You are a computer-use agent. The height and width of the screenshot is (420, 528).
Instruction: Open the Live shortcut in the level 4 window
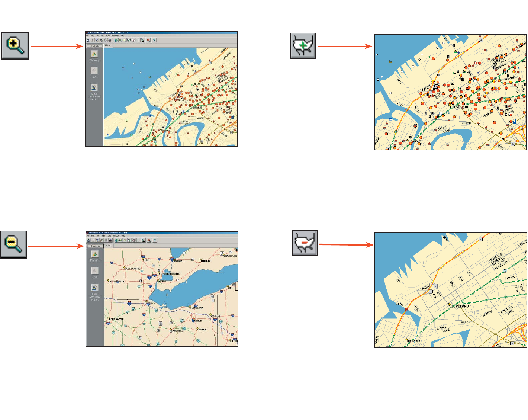[x=95, y=272]
